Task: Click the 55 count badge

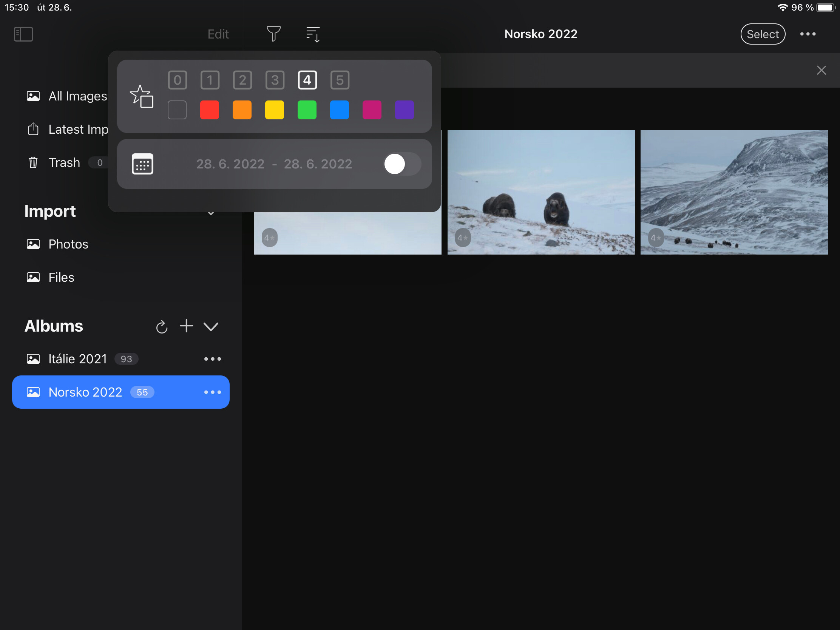Action: pyautogui.click(x=142, y=392)
